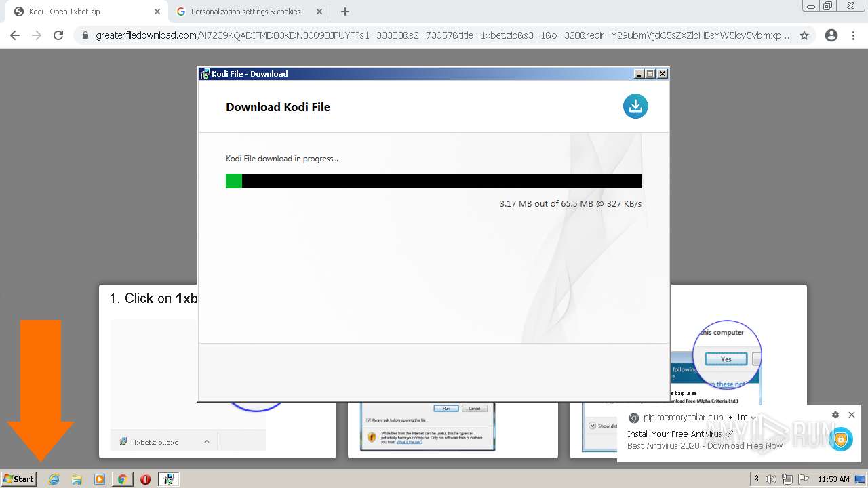Open notification settings gear icon
The width and height of the screenshot is (868, 488).
point(835,415)
